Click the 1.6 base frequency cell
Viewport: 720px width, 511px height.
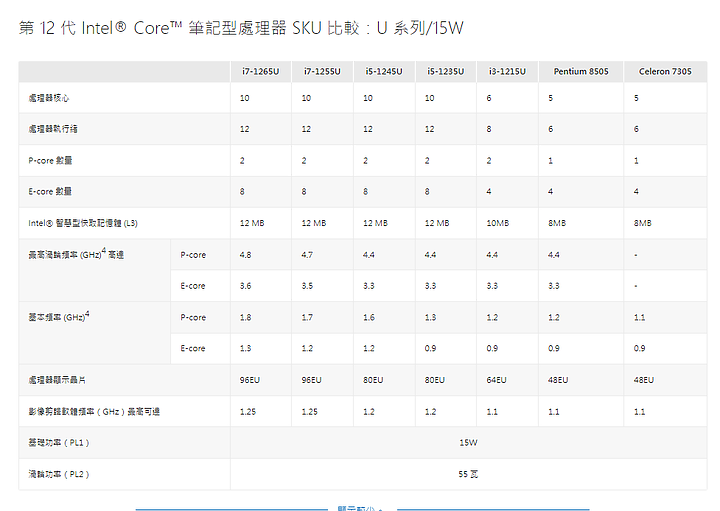tap(369, 317)
